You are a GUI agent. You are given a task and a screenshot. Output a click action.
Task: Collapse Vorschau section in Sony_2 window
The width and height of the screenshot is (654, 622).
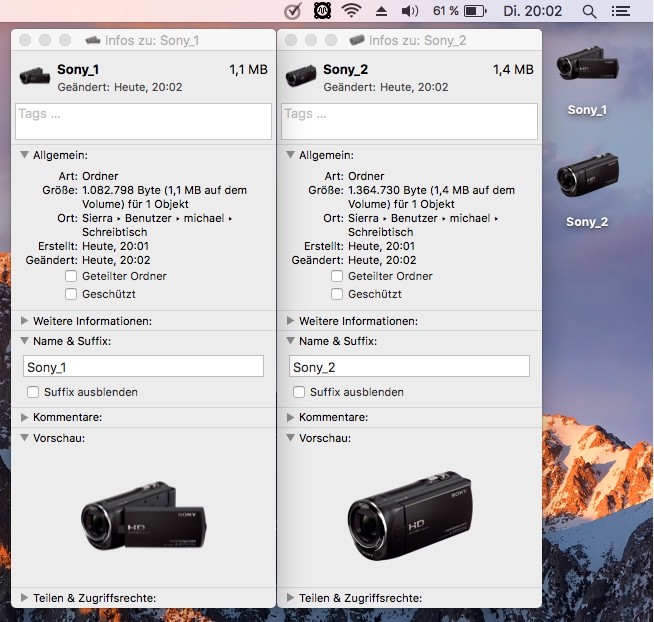pyautogui.click(x=290, y=438)
